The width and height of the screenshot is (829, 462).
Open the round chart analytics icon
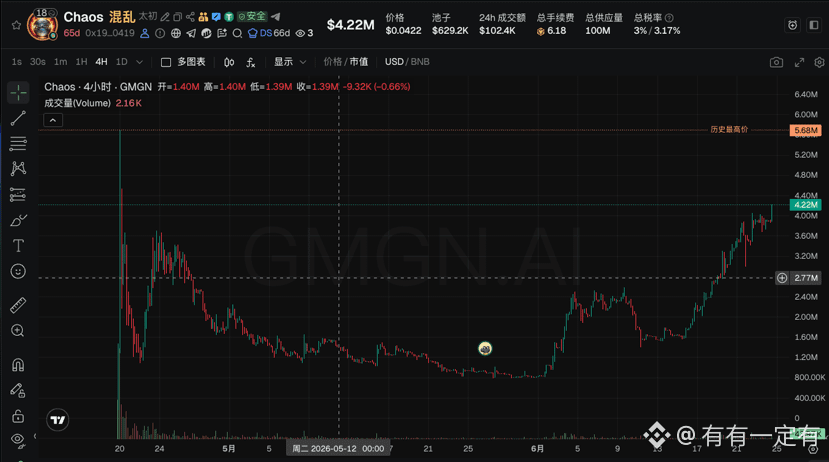pyautogui.click(x=206, y=33)
